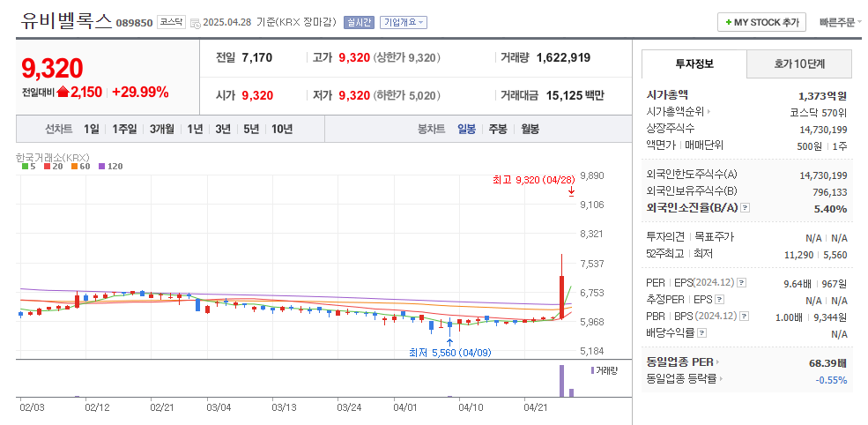Image resolution: width=868 pixels, height=425 pixels.
Task: Select the 1일 line chart period
Action: (x=92, y=130)
